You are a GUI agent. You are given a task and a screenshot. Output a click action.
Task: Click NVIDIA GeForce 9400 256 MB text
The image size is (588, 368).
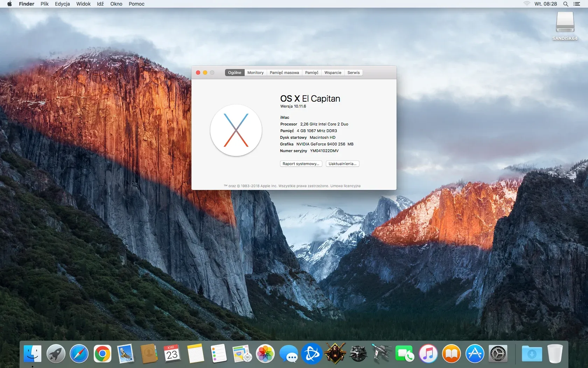tap(325, 144)
